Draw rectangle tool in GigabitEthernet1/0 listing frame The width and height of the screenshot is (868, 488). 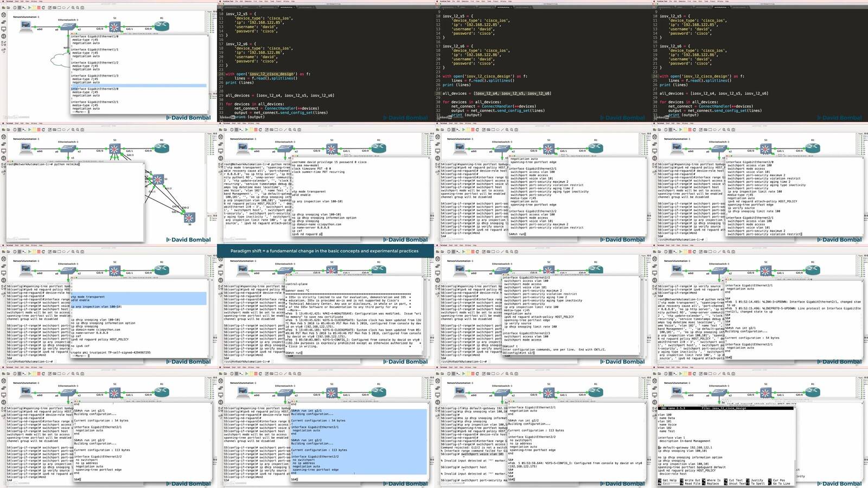(x=59, y=8)
